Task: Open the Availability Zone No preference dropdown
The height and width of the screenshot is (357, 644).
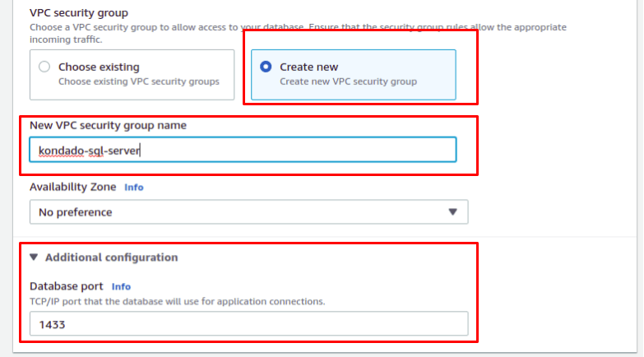Action: pos(248,212)
